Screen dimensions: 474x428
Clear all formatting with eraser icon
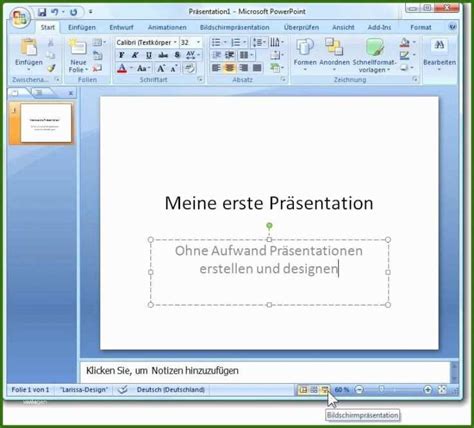190,68
